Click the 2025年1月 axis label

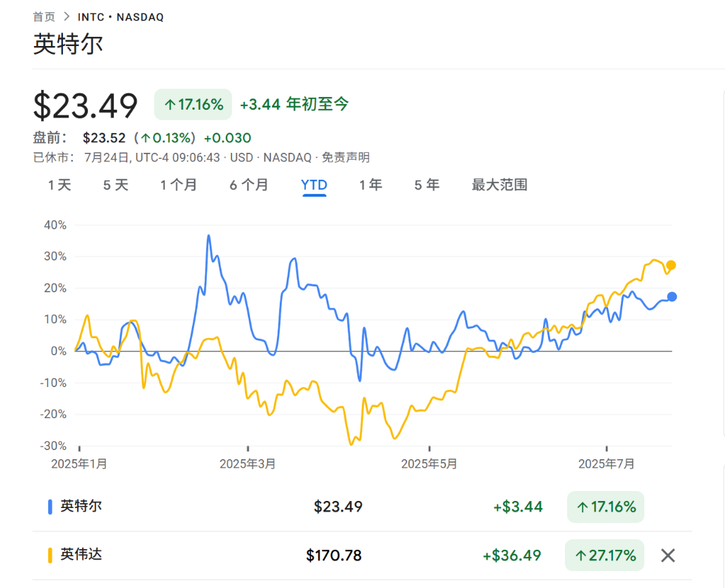point(79,463)
